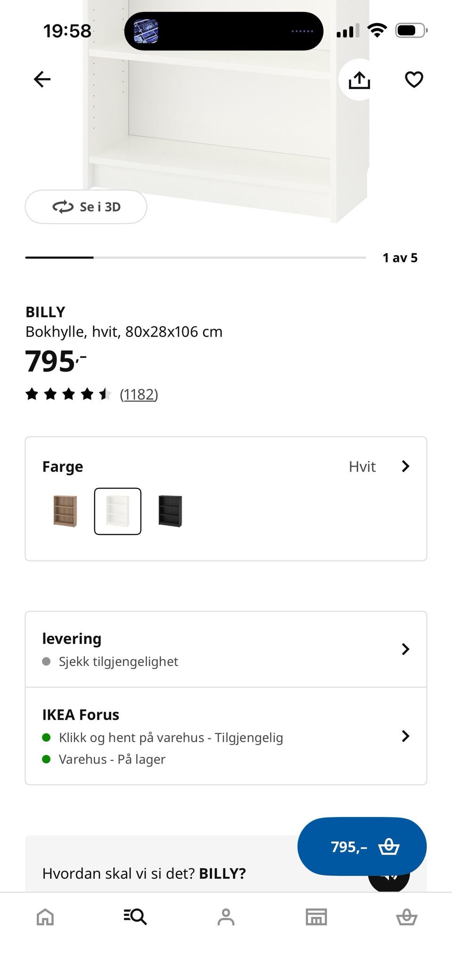Tap the Se i 3D button
The width and height of the screenshot is (452, 980).
pyautogui.click(x=86, y=207)
